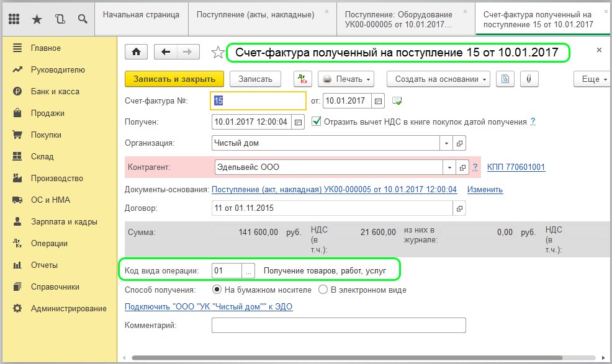Screen dimensions: 612x364
Task: Open КПП 770601001 link
Action: point(516,167)
